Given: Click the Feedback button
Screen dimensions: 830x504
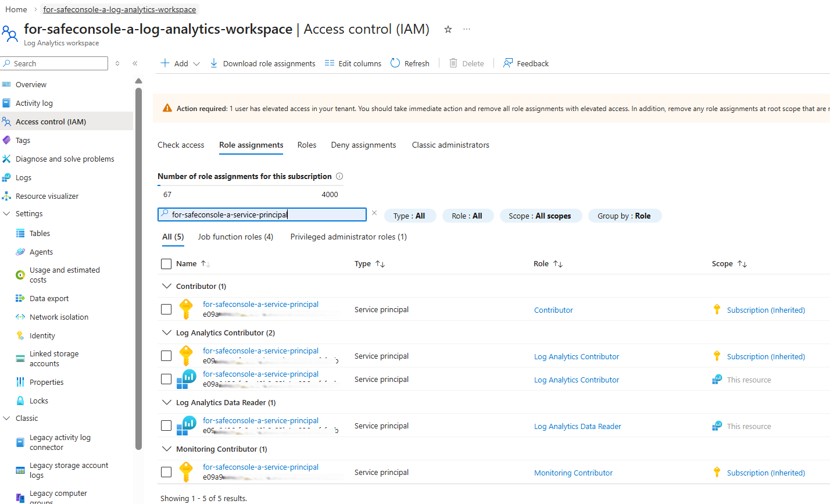Looking at the screenshot, I should point(525,63).
